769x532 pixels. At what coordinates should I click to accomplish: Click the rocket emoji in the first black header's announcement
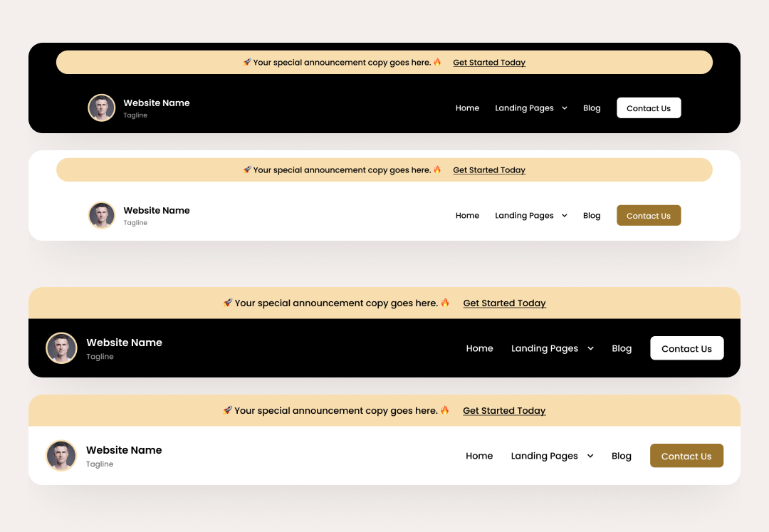tap(247, 62)
